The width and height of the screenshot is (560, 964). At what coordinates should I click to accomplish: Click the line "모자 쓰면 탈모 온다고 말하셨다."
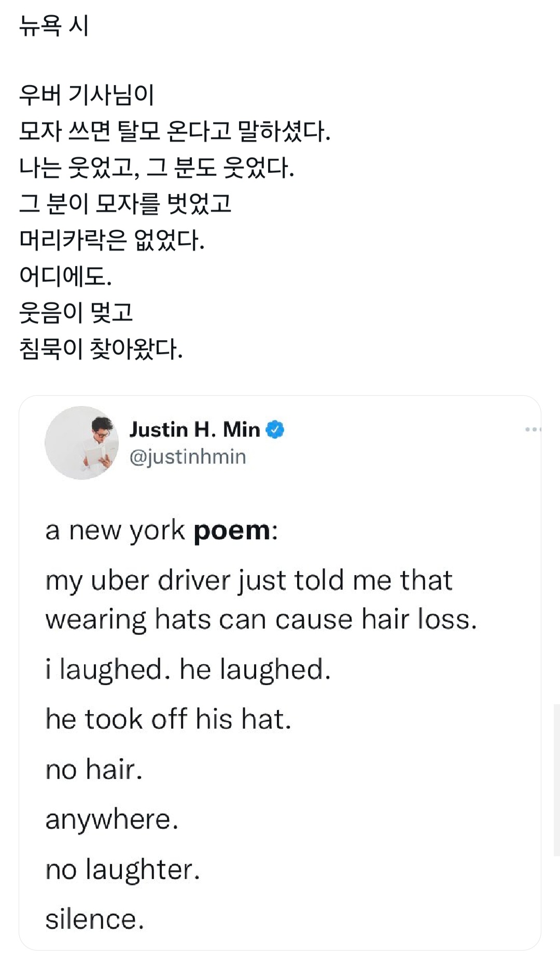click(174, 131)
